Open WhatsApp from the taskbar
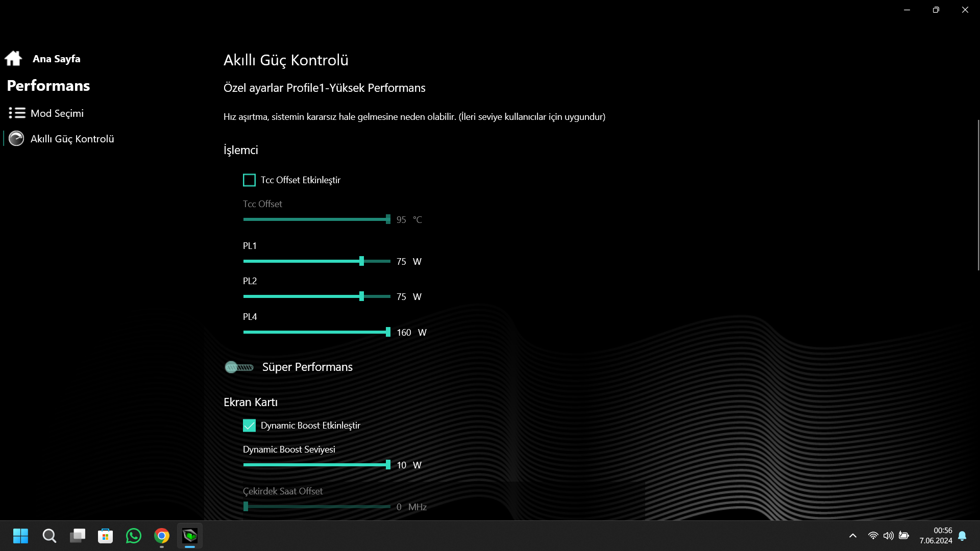 tap(134, 536)
